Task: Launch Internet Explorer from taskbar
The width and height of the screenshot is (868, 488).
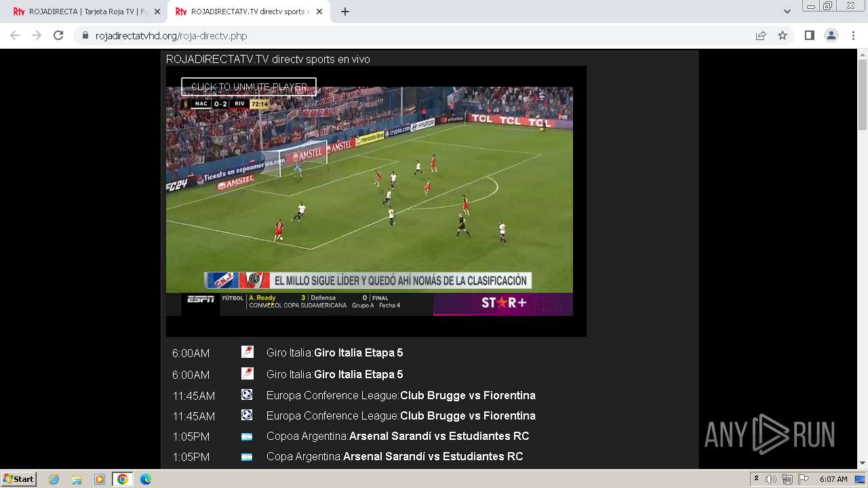Action: coord(54,479)
